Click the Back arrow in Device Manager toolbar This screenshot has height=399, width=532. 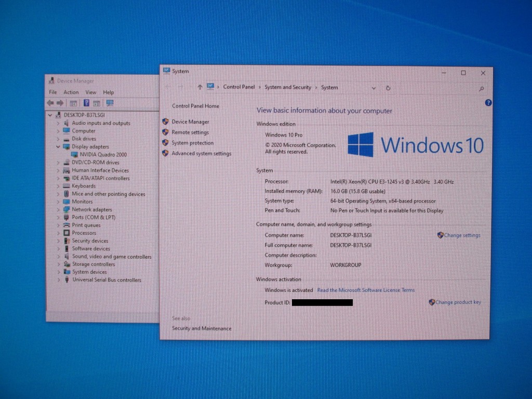point(50,103)
